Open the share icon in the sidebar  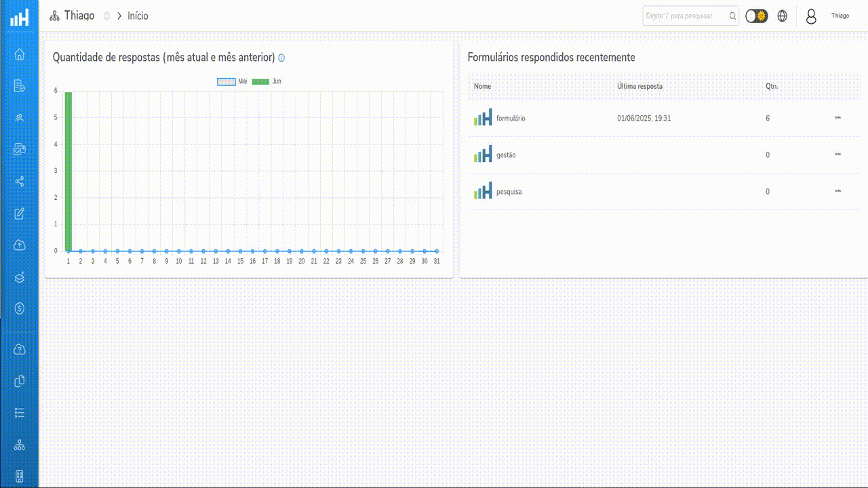click(20, 182)
